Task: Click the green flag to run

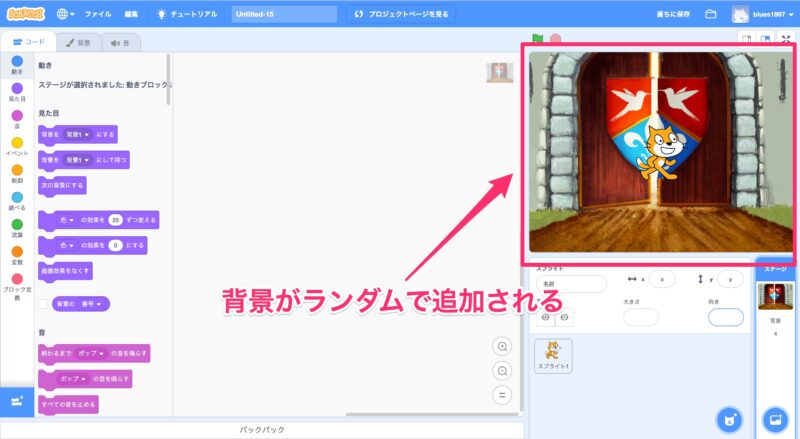Action: (537, 40)
